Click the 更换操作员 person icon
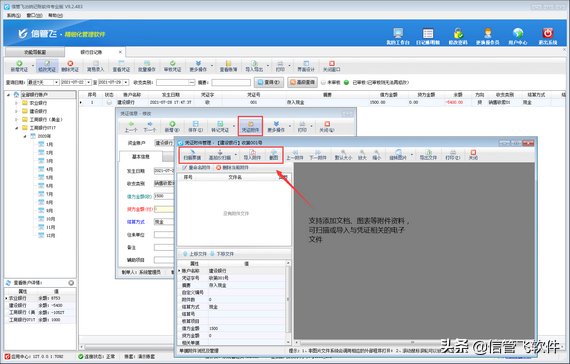This screenshot has height=364, width=570. 487,36
